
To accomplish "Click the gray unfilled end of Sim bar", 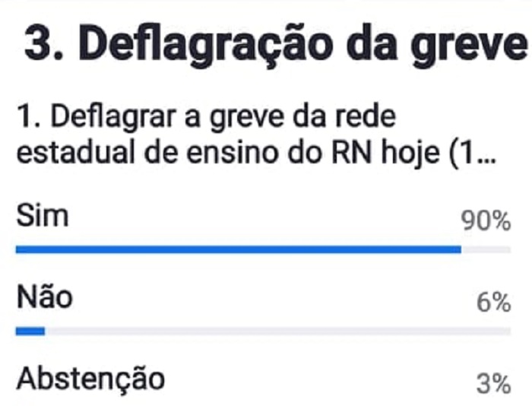I will pos(486,250).
